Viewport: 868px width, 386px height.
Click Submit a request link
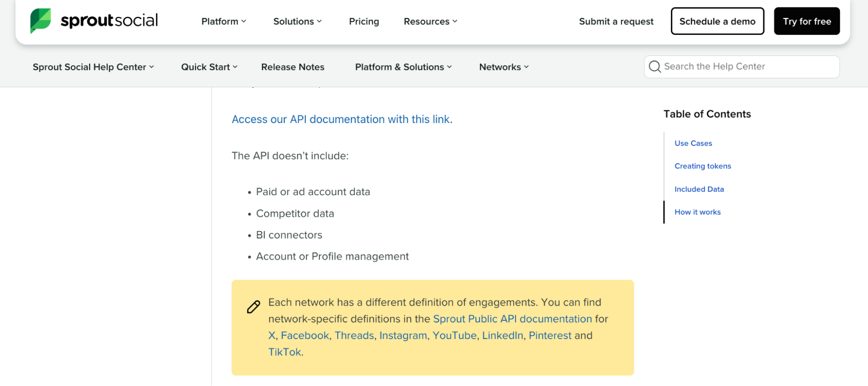[x=616, y=21]
